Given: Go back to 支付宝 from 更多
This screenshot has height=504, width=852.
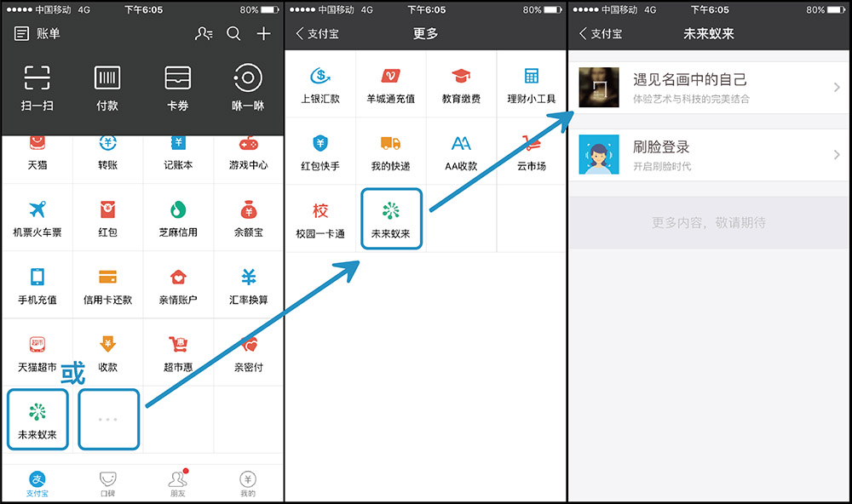Looking at the screenshot, I should [317, 34].
